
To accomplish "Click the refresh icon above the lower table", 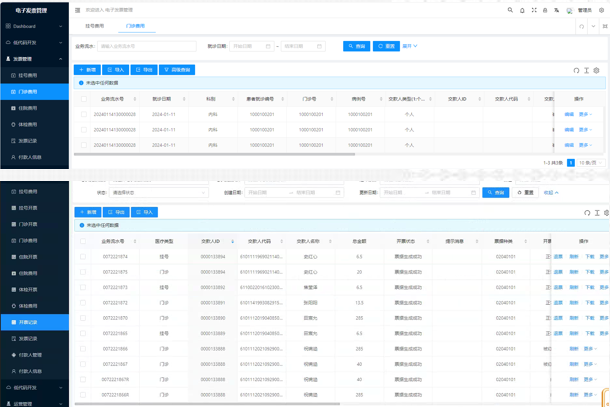I will click(586, 212).
